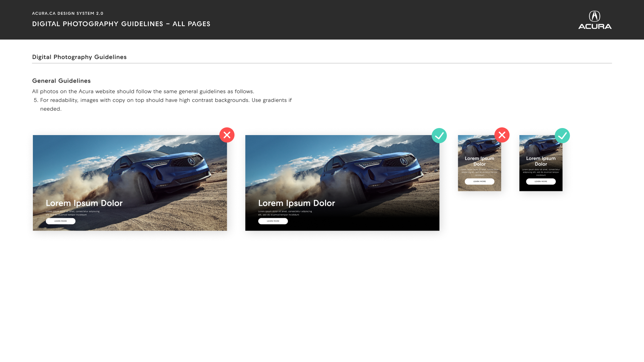Click Learn More on the small card with dark gradient
Viewport: 644px width, 362px height.
point(541,182)
